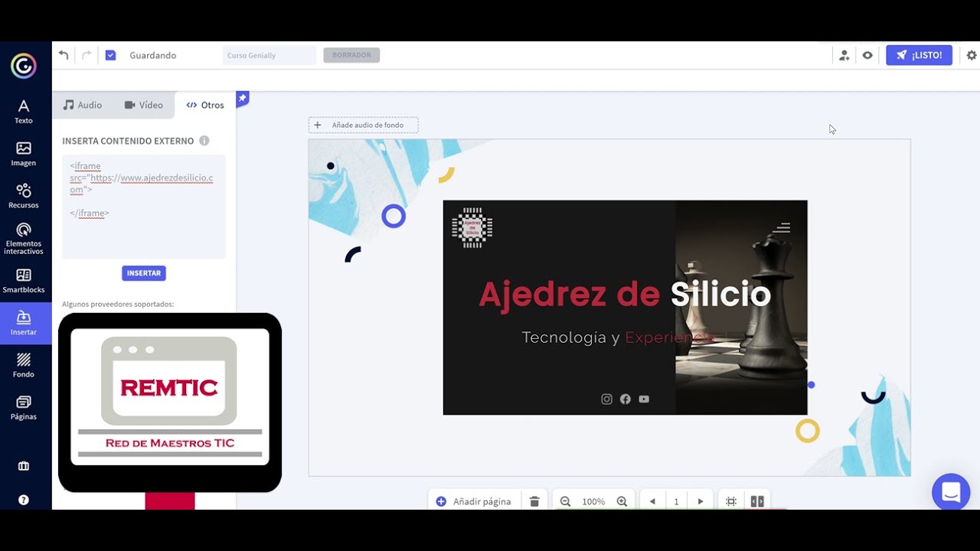Screen dimensions: 980x551
Task: Redo the last action
Action: (x=87, y=55)
